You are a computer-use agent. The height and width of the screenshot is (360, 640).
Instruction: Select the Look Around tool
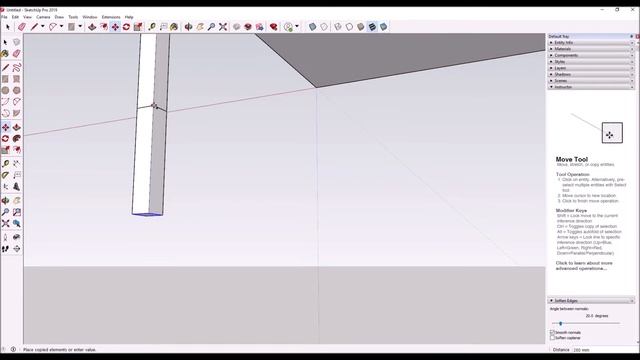tap(17, 237)
